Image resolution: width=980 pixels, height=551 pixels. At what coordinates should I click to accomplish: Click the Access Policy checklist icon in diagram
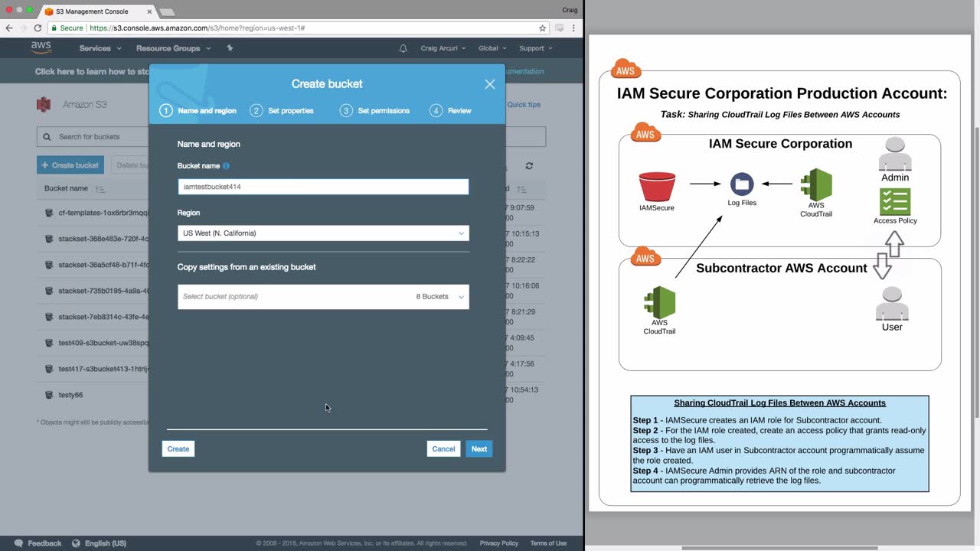[x=895, y=202]
